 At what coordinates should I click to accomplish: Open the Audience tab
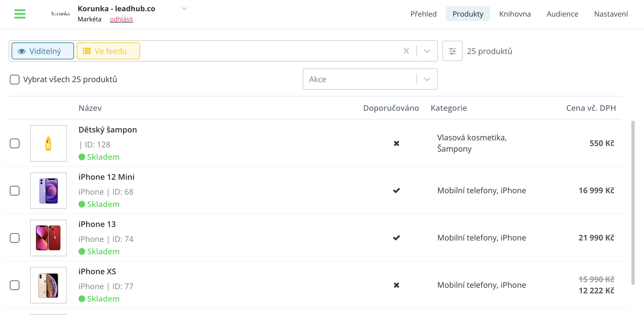pyautogui.click(x=562, y=14)
